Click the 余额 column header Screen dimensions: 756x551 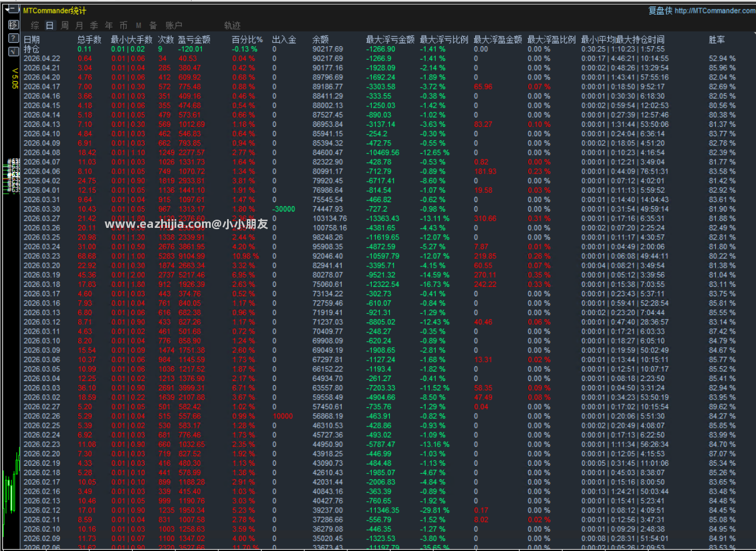click(x=320, y=40)
